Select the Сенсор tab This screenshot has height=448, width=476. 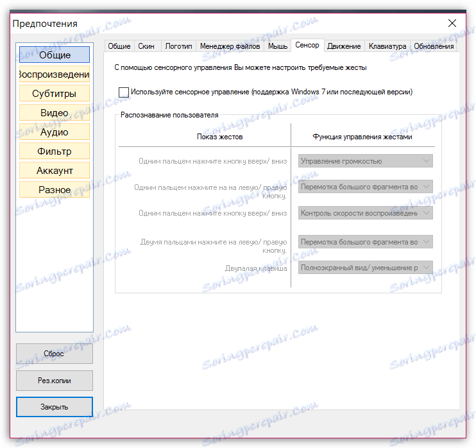(307, 46)
